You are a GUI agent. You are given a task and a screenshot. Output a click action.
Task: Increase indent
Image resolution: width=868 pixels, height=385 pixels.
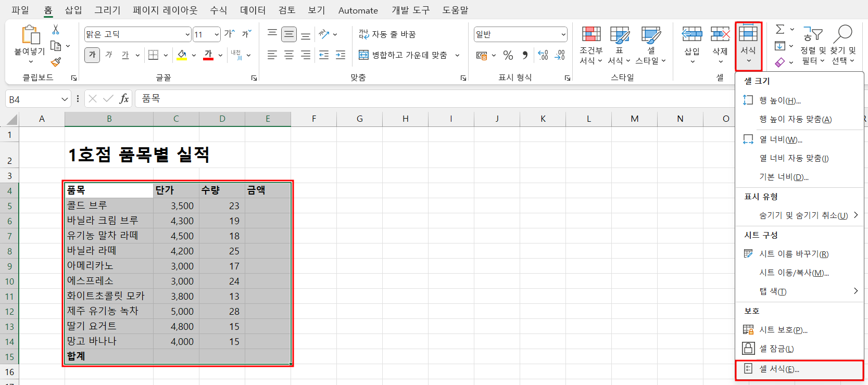341,55
